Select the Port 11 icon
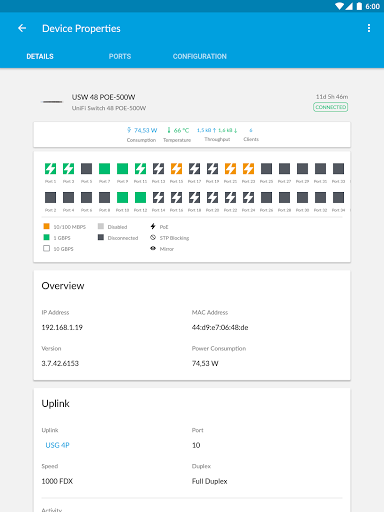This screenshot has height=512, width=384. click(140, 169)
